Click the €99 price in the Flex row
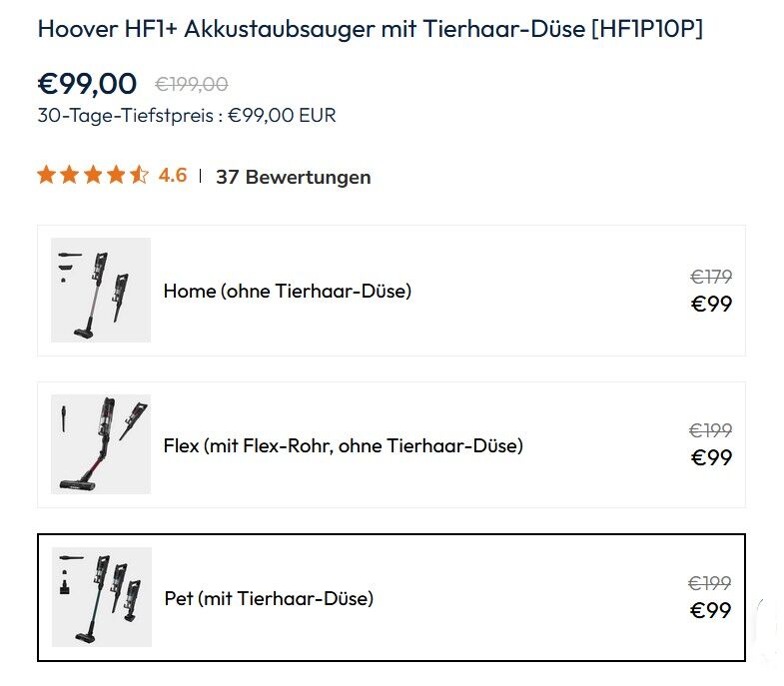Screen dimensions: 784x686 (711, 457)
